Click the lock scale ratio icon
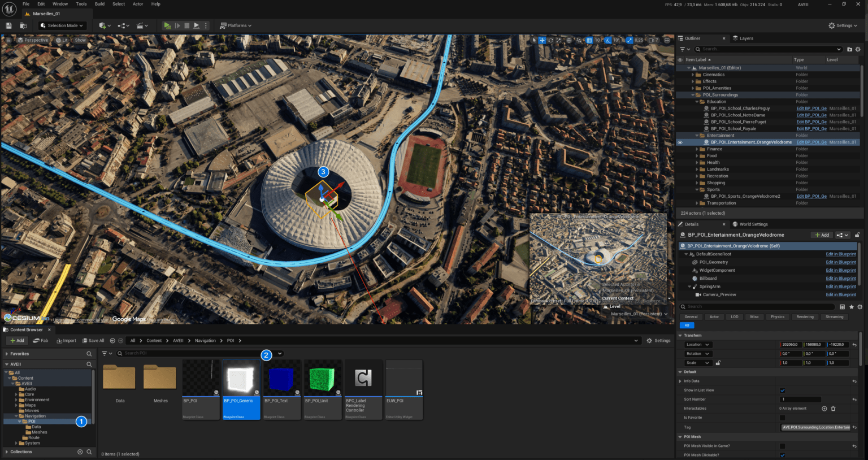 (718, 363)
